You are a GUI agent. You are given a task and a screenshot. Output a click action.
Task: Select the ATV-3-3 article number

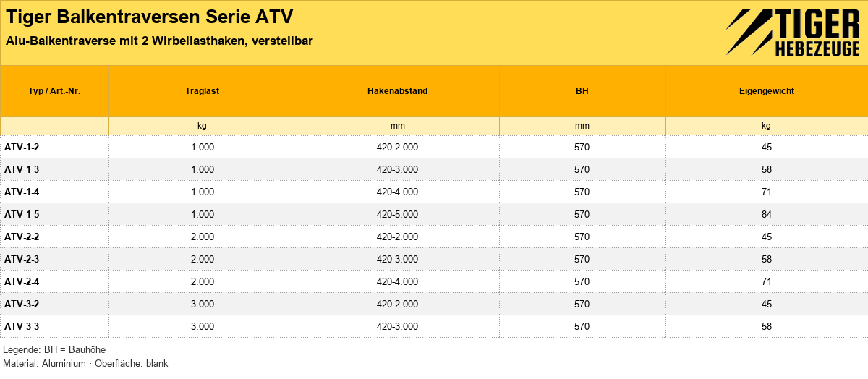pos(22,326)
